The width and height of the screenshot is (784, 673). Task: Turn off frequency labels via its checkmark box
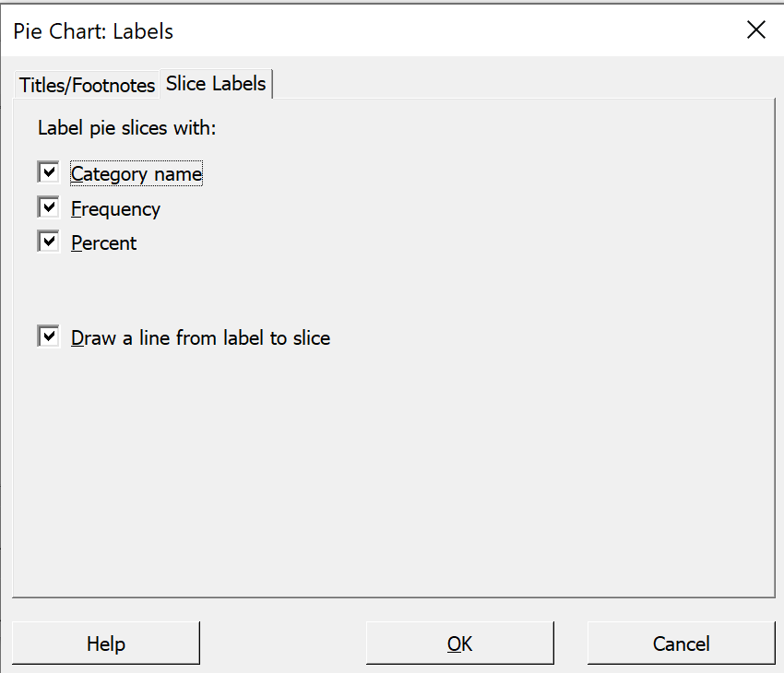tap(49, 207)
